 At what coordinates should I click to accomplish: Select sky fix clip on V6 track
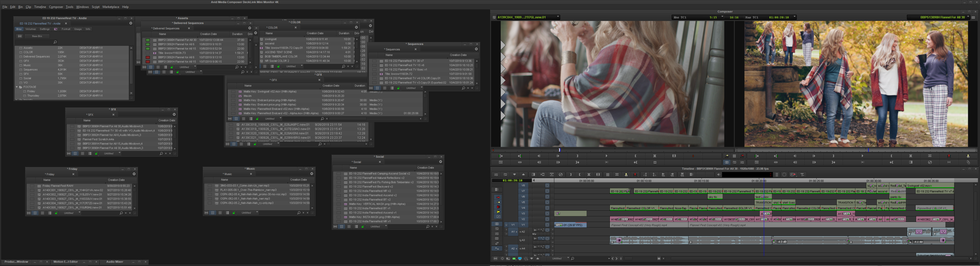tap(715, 197)
